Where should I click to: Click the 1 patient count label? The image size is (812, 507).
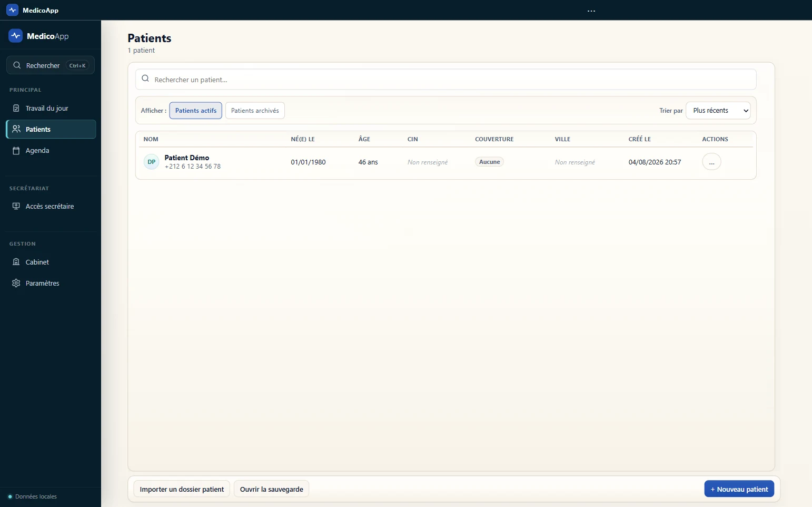[141, 51]
